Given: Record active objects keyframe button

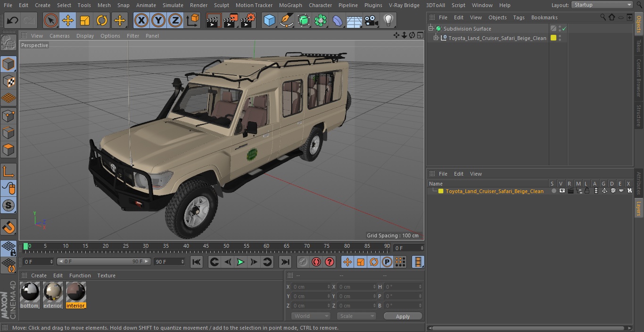Looking at the screenshot, I should point(303,262).
